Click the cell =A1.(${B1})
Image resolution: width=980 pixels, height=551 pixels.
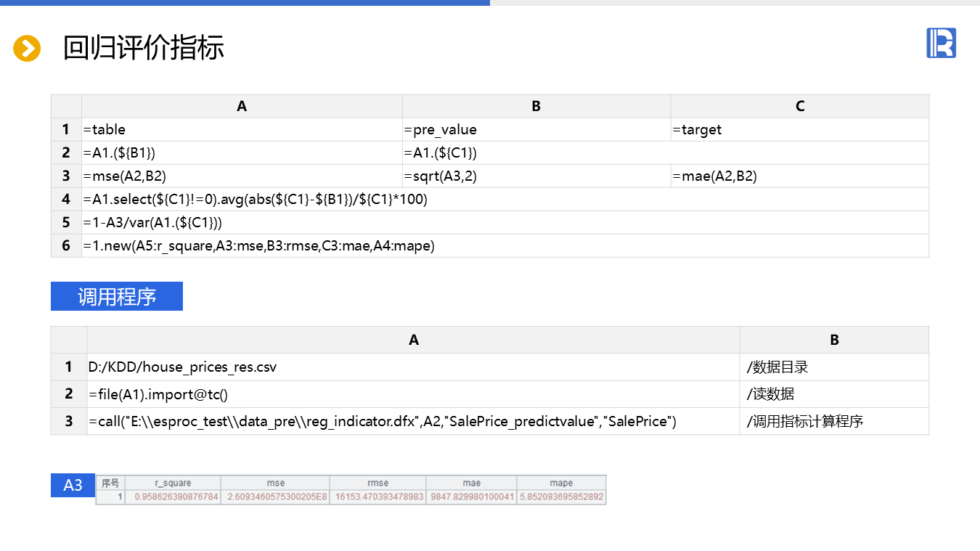[242, 153]
